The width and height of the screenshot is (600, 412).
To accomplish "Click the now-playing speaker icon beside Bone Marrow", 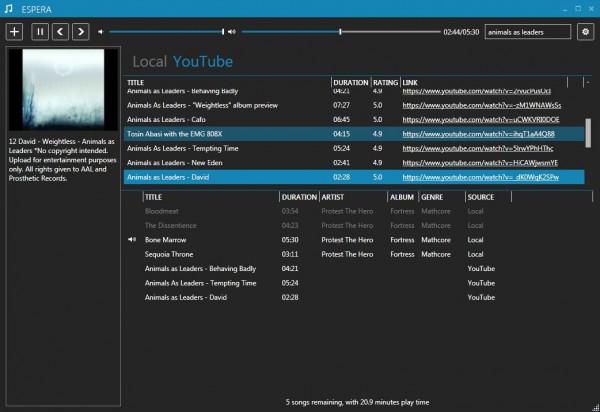I will click(132, 240).
